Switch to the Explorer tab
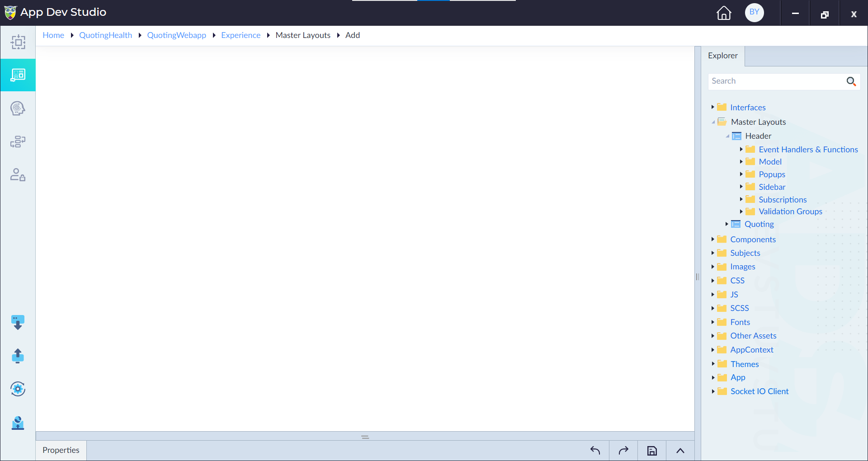This screenshot has width=868, height=461. [723, 56]
